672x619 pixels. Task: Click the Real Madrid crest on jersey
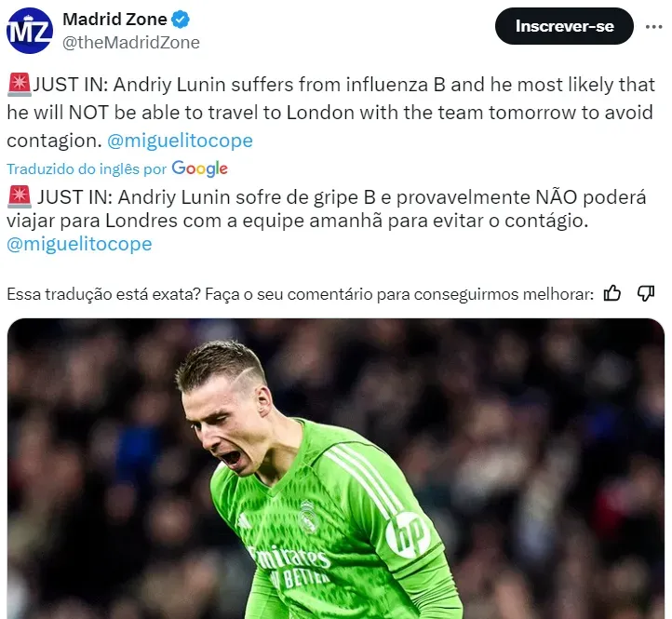point(309,516)
